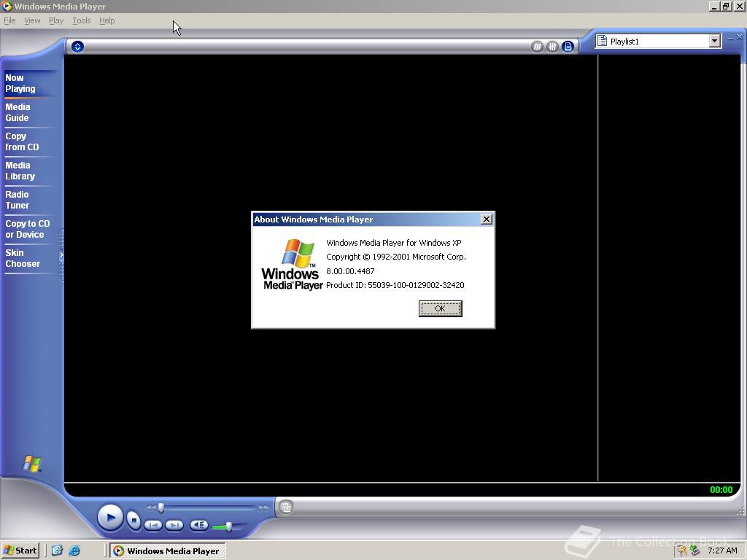Open the Help menu
The height and width of the screenshot is (560, 747).
pyautogui.click(x=107, y=20)
